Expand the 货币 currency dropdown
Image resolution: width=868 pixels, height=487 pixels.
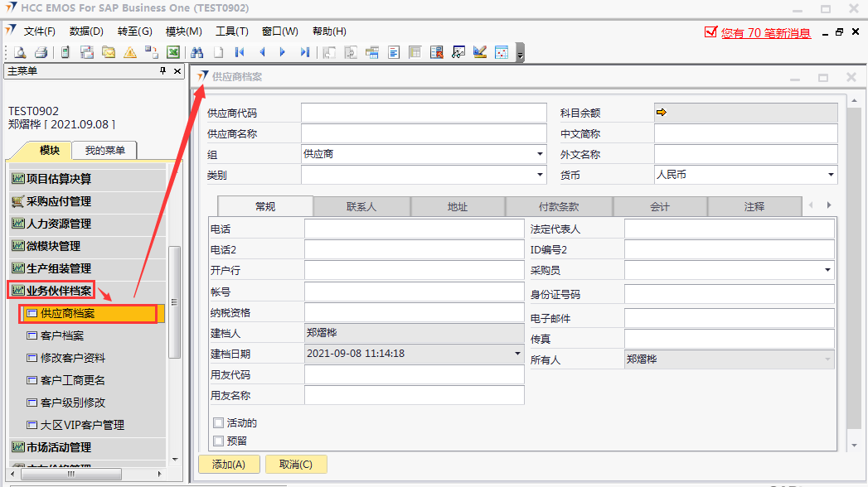tap(831, 175)
